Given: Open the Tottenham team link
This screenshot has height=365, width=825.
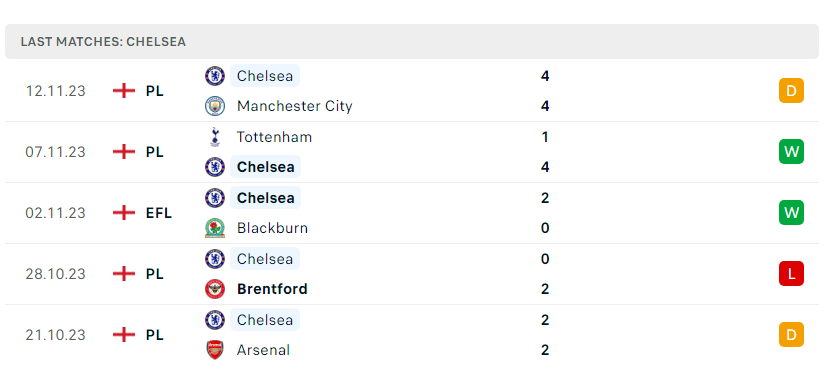Looking at the screenshot, I should point(274,137).
